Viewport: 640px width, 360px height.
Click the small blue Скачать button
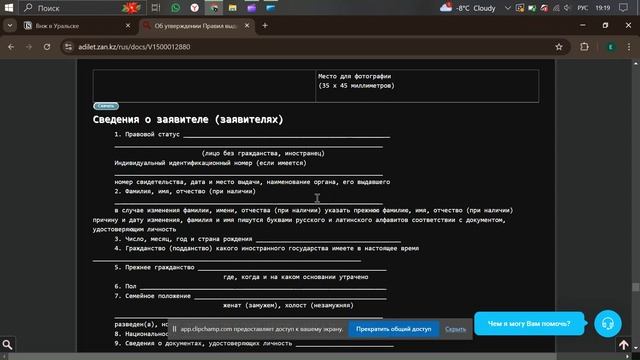[x=106, y=106]
